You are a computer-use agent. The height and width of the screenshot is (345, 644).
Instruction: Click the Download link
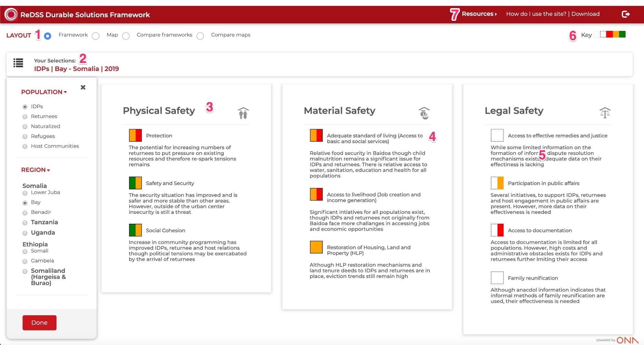click(585, 14)
